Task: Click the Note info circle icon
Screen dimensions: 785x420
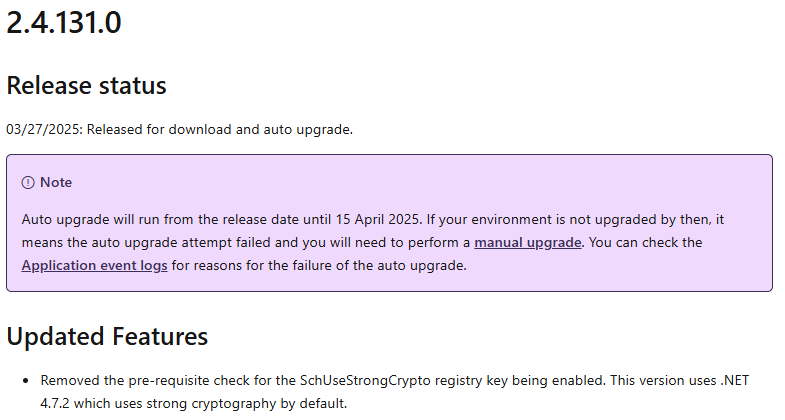Action: (x=28, y=183)
